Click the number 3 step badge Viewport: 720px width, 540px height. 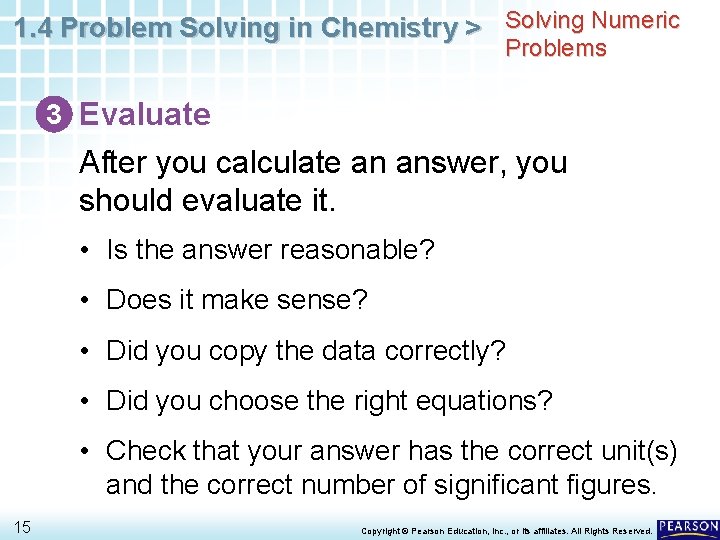57,114
